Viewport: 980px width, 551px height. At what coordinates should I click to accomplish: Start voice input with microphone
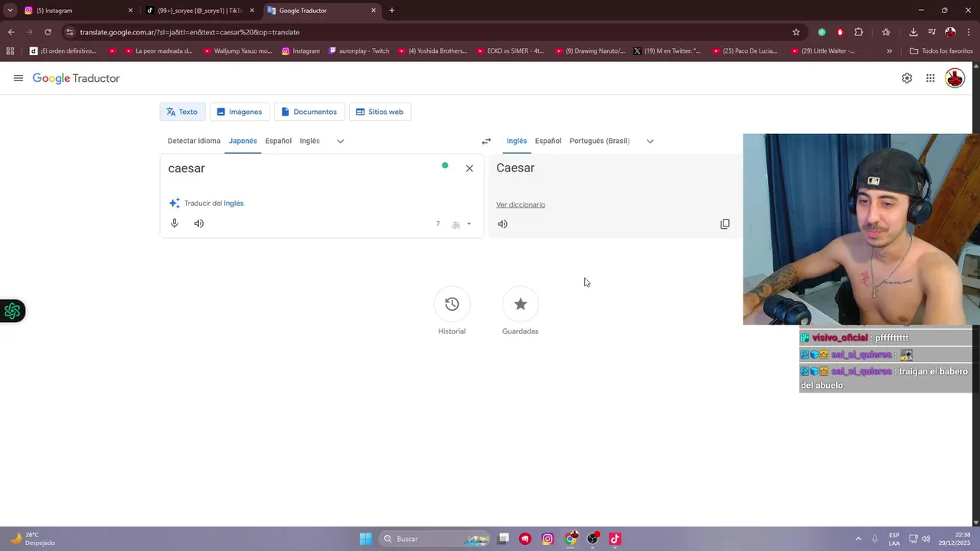point(175,223)
